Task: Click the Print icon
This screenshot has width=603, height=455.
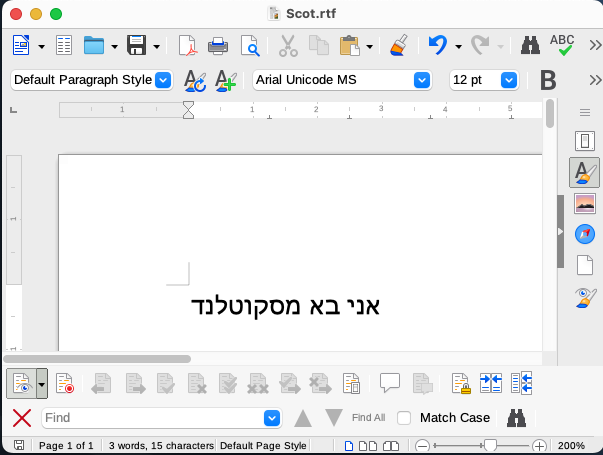Action: (x=217, y=45)
